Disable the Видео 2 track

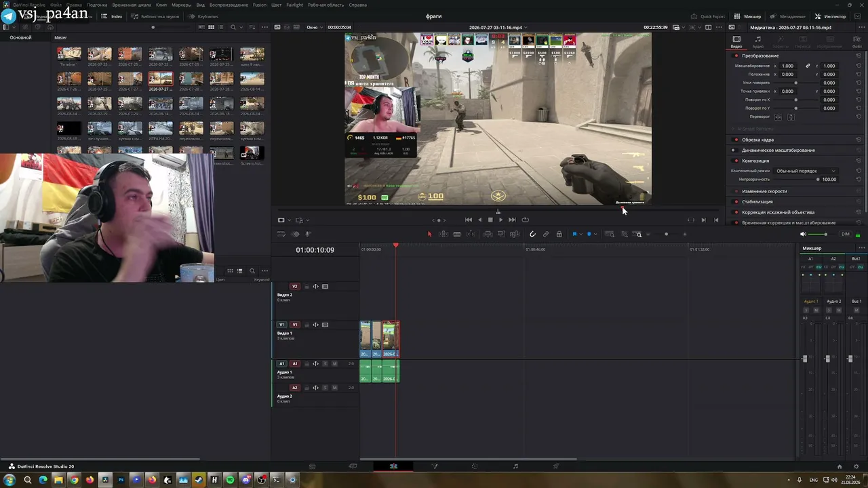point(325,287)
